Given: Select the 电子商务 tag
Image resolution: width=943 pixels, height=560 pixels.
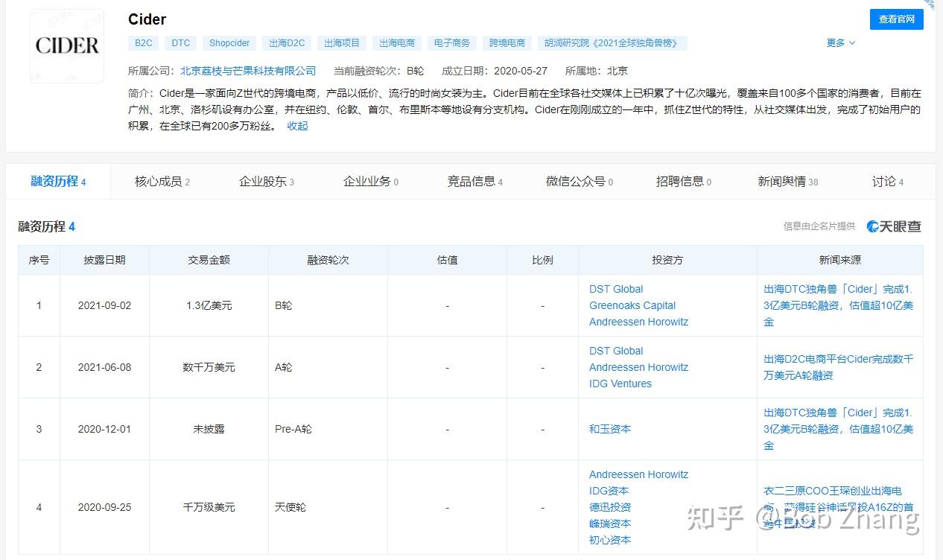Looking at the screenshot, I should pyautogui.click(x=452, y=43).
